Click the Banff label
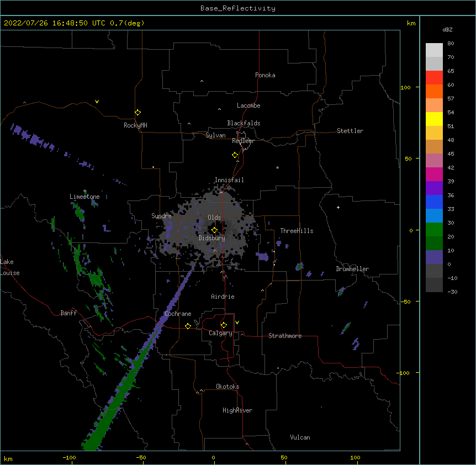The height and width of the screenshot is (465, 476). tap(68, 313)
